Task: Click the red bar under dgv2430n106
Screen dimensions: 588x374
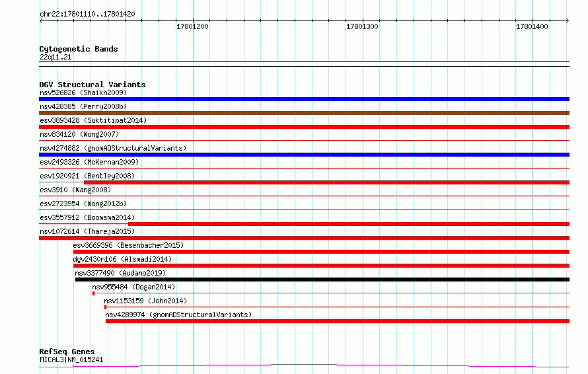Action: click(321, 266)
